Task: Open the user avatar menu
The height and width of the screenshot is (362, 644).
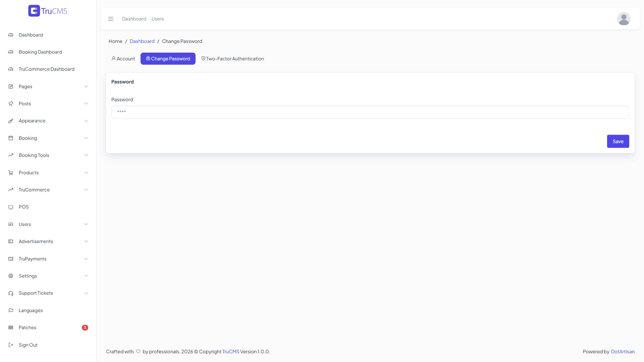Action: click(624, 19)
